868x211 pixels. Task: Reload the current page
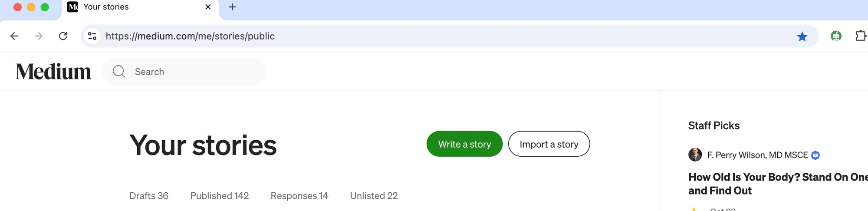pyautogui.click(x=63, y=36)
